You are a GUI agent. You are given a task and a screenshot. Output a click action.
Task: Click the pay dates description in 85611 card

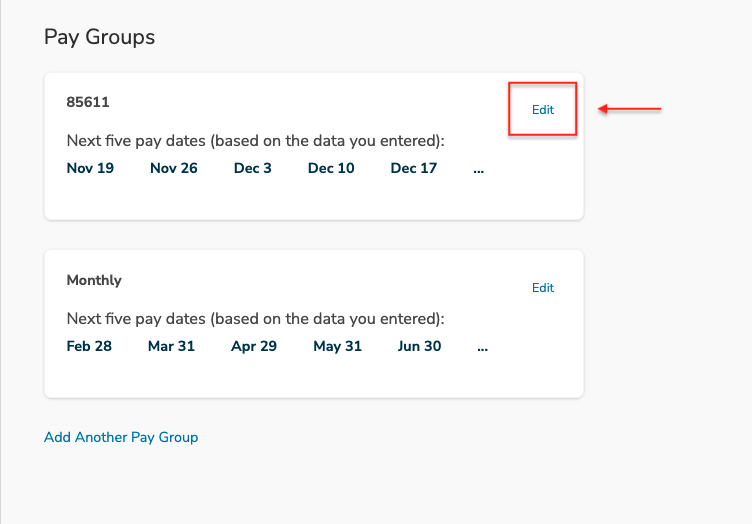pyautogui.click(x=256, y=141)
